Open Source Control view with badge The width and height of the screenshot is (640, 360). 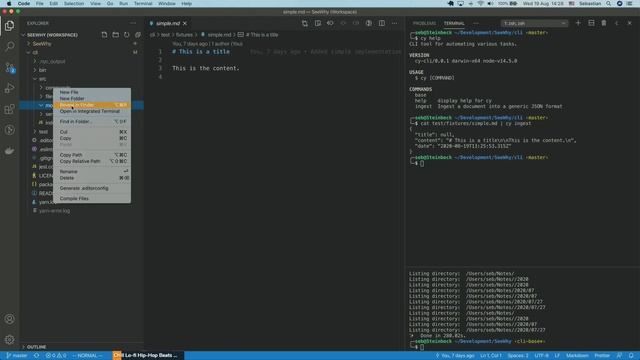(x=9, y=68)
